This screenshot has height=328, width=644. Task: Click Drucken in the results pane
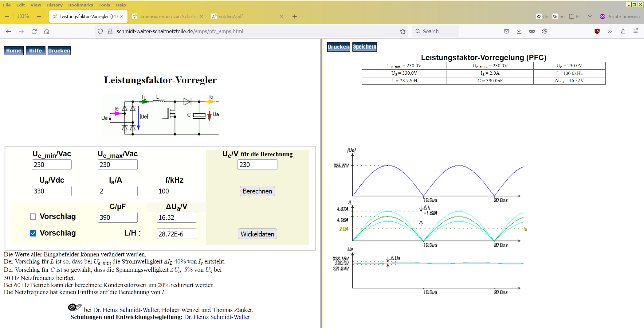(339, 47)
